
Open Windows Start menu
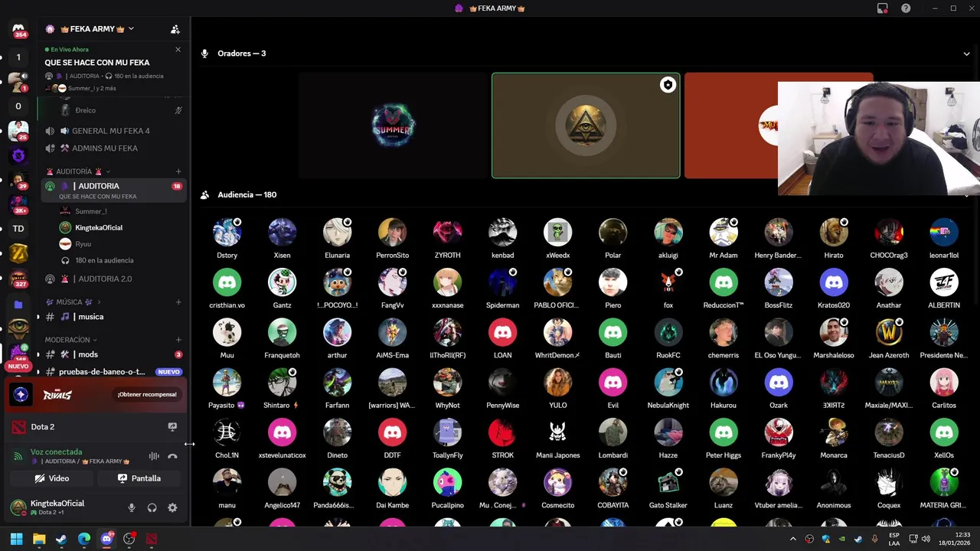point(16,539)
